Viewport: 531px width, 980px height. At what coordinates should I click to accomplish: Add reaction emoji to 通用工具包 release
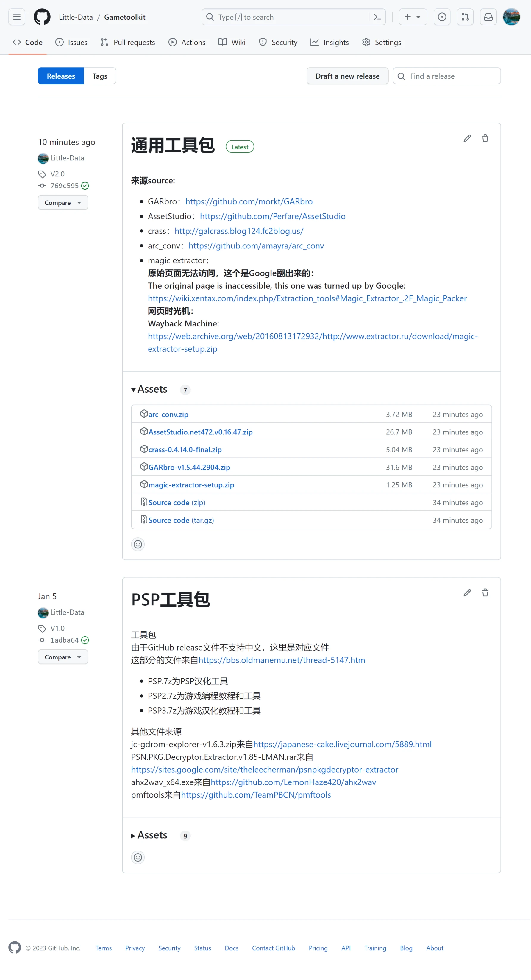pos(138,544)
